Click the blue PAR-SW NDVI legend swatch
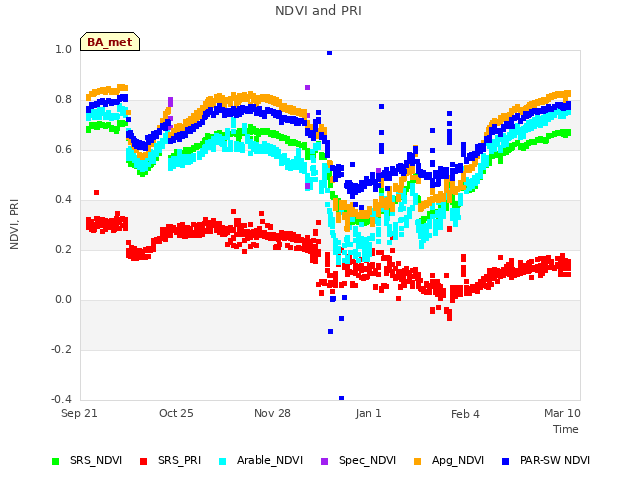 click(506, 461)
